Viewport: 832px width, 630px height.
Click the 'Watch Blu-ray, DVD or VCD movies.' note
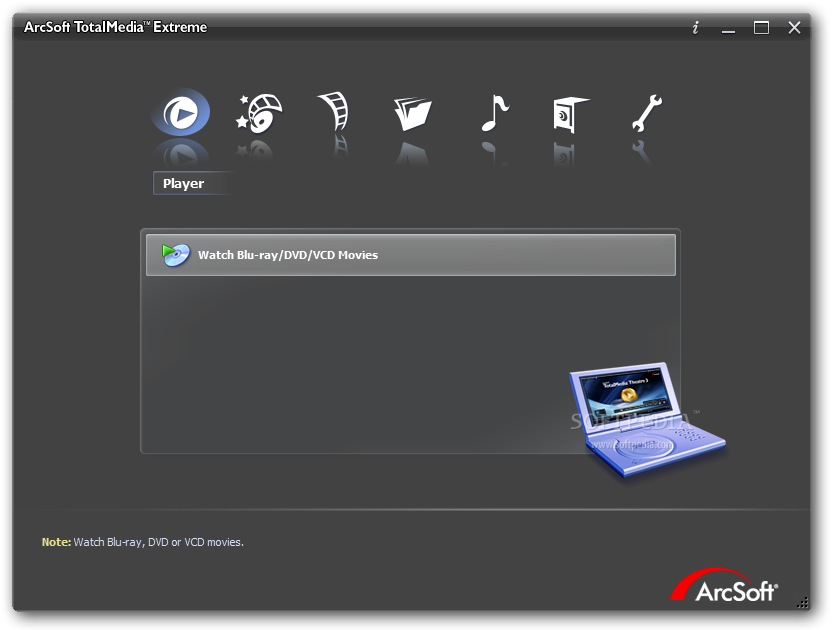click(159, 542)
